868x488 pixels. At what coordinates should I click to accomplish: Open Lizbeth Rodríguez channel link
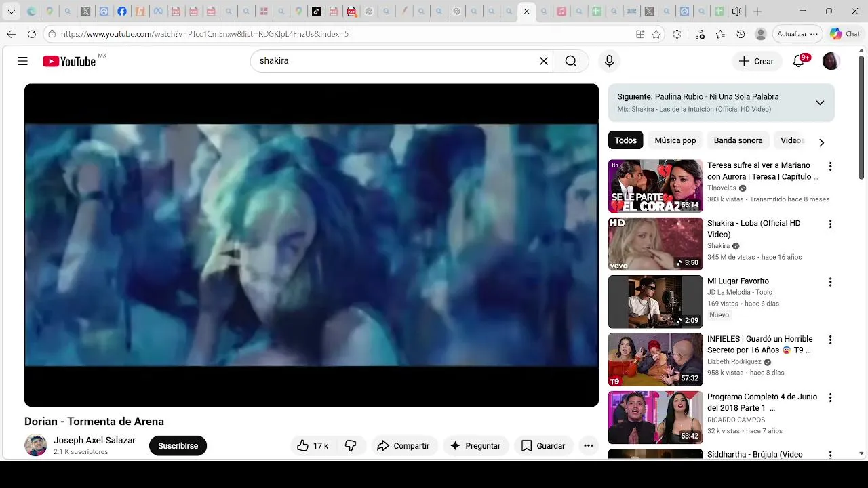click(734, 362)
